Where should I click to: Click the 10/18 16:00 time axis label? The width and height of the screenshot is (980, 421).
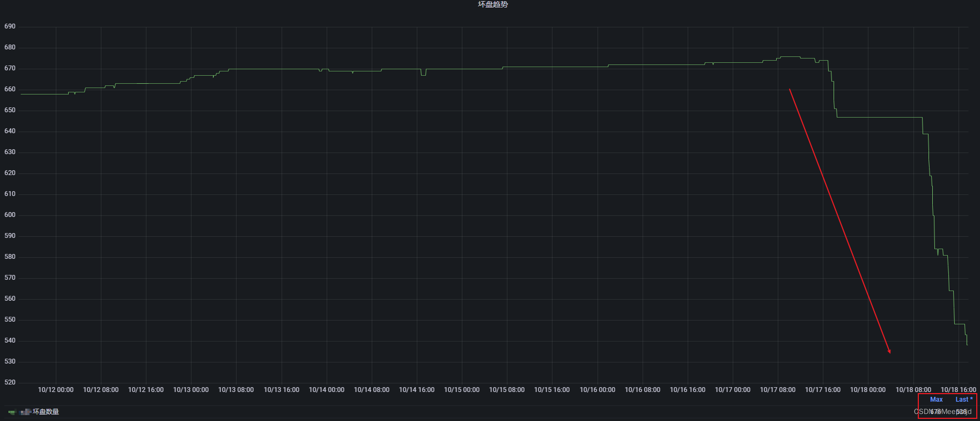959,390
